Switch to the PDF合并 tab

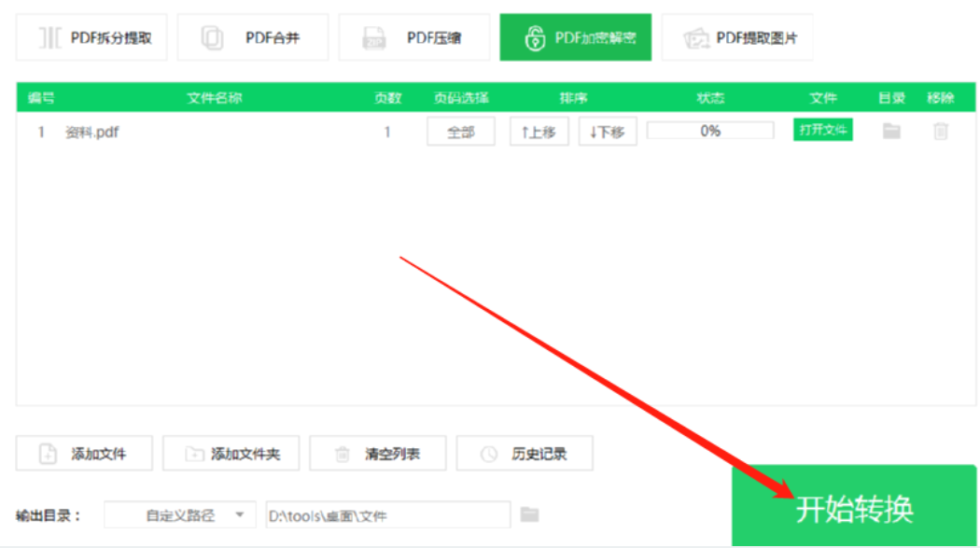253,37
